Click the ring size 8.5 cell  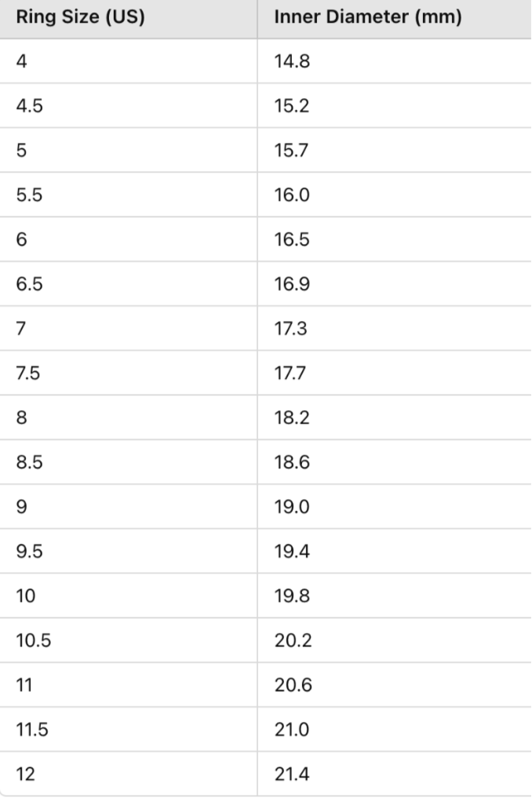click(x=29, y=462)
